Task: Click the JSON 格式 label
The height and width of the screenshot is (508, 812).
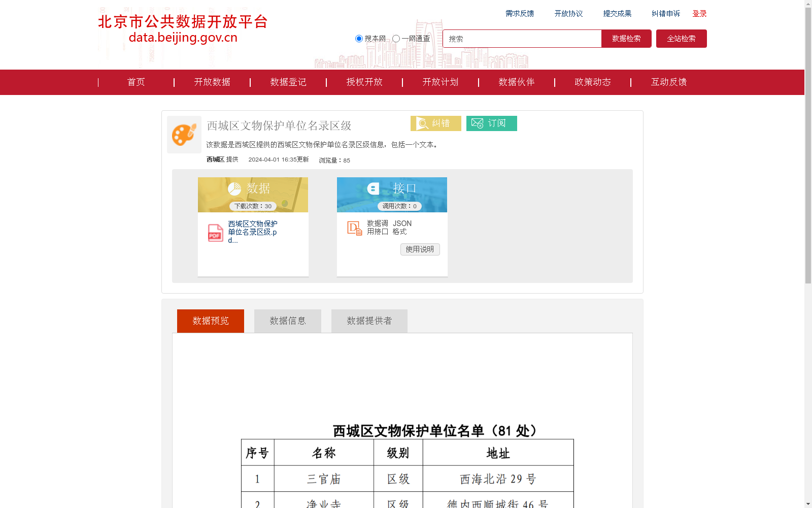Action: click(x=402, y=228)
